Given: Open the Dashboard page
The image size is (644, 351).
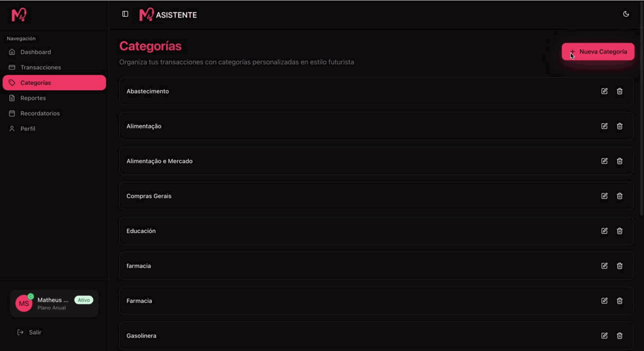Looking at the screenshot, I should tap(35, 52).
